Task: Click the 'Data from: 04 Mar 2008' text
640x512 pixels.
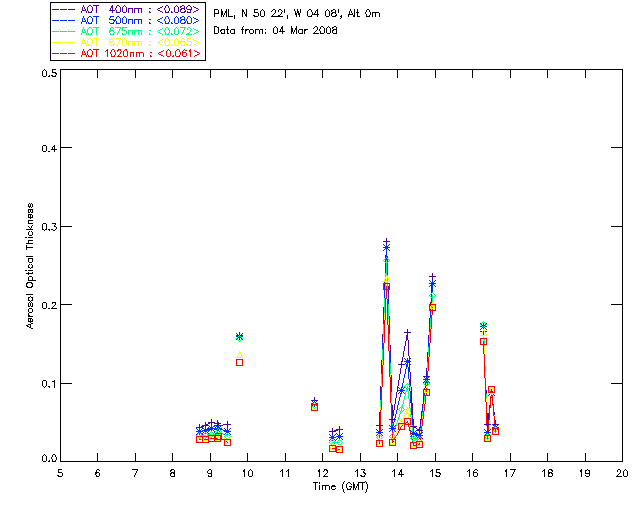Action: point(276,30)
